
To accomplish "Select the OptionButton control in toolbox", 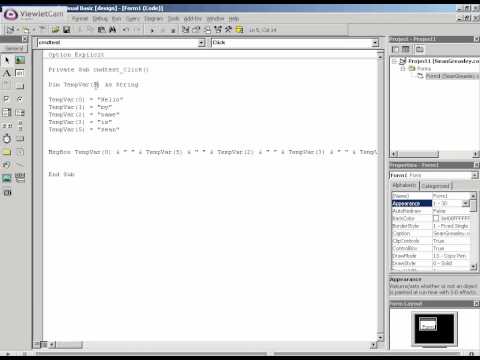I will coord(20,99).
